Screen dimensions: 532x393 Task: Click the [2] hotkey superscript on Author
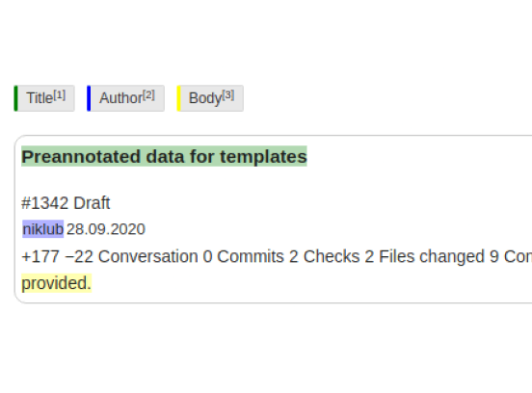(148, 95)
